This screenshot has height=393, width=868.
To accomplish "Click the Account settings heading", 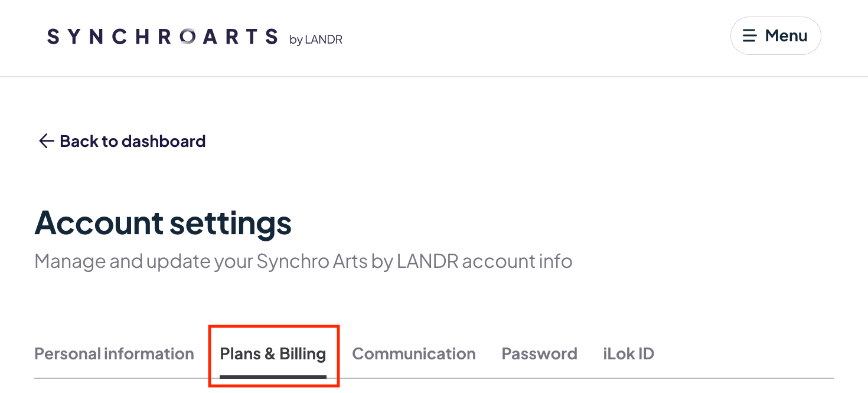I will (163, 223).
